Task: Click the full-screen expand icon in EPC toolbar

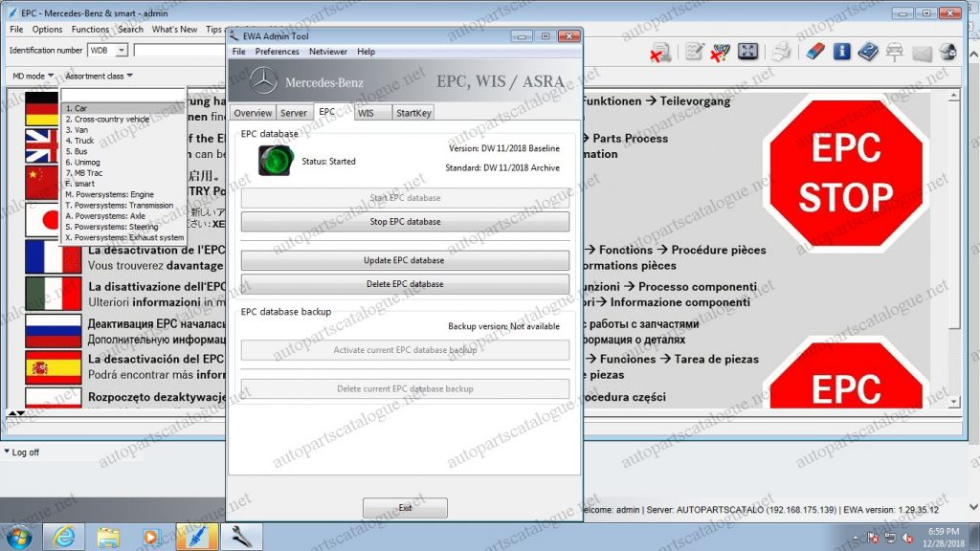Action: click(x=747, y=52)
